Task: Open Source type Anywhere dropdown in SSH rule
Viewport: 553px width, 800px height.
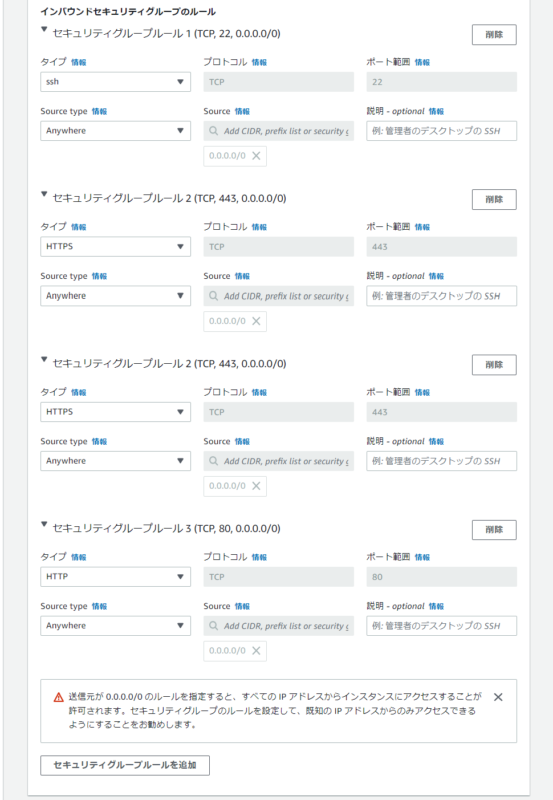Action: click(115, 131)
